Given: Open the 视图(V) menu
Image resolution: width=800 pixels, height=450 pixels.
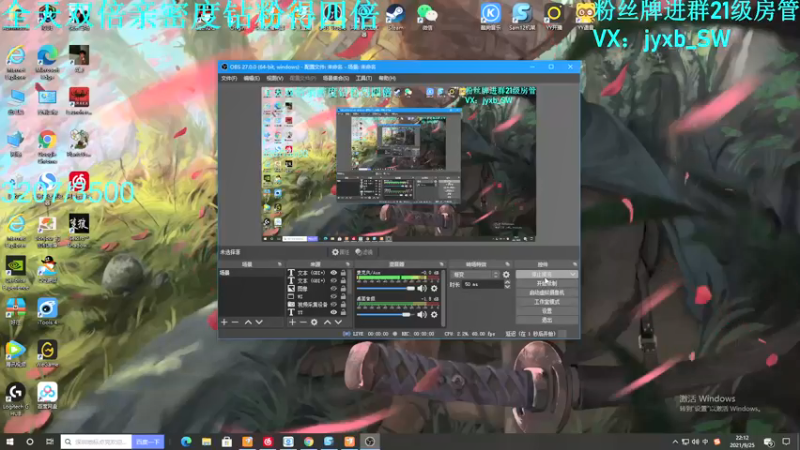Looking at the screenshot, I should (274, 78).
